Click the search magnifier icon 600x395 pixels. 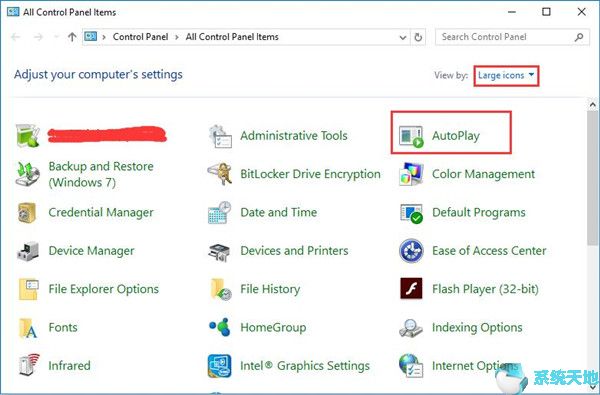coord(579,37)
